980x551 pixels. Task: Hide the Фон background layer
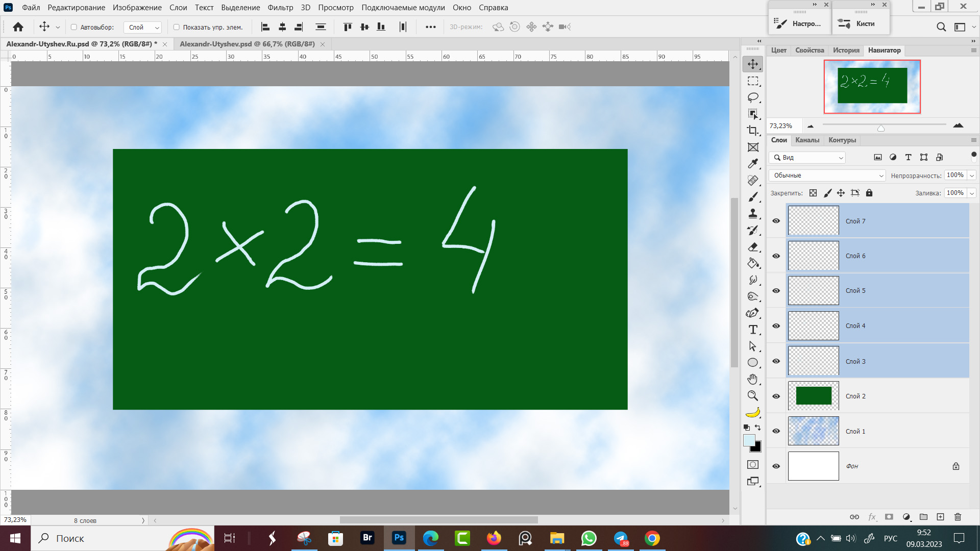click(x=776, y=466)
